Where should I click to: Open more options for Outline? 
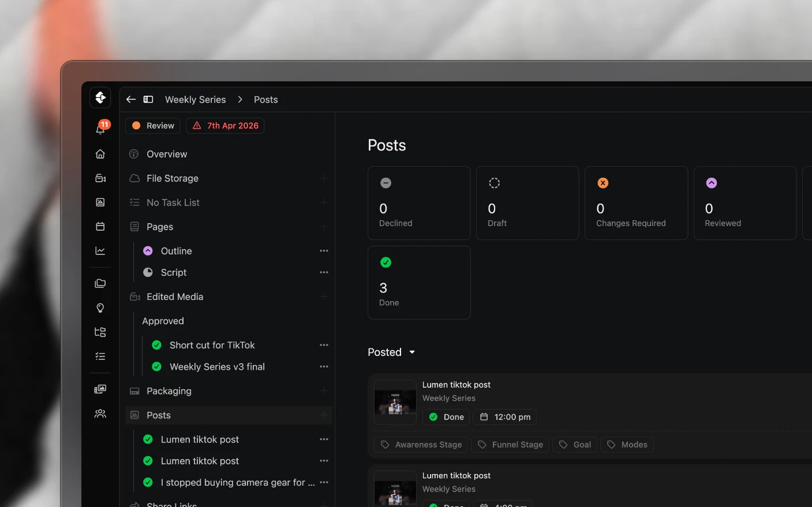coord(324,251)
